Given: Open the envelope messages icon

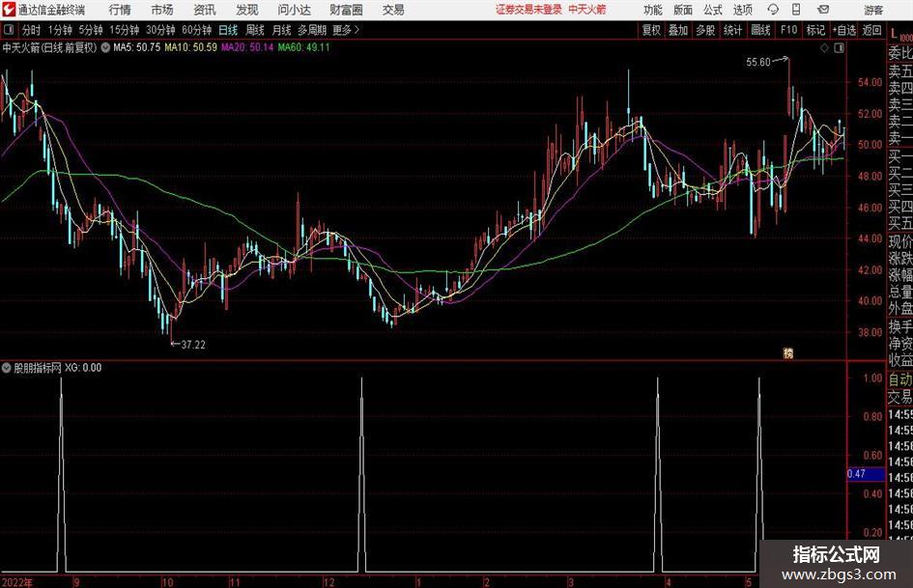Looking at the screenshot, I should point(823,10).
